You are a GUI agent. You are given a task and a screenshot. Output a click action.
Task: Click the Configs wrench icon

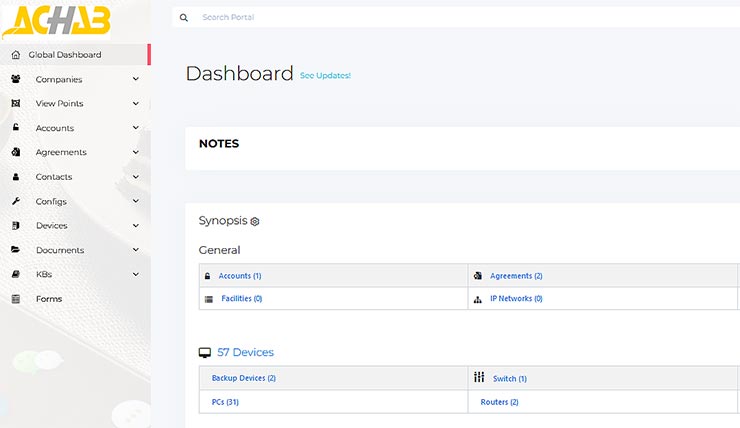click(16, 201)
